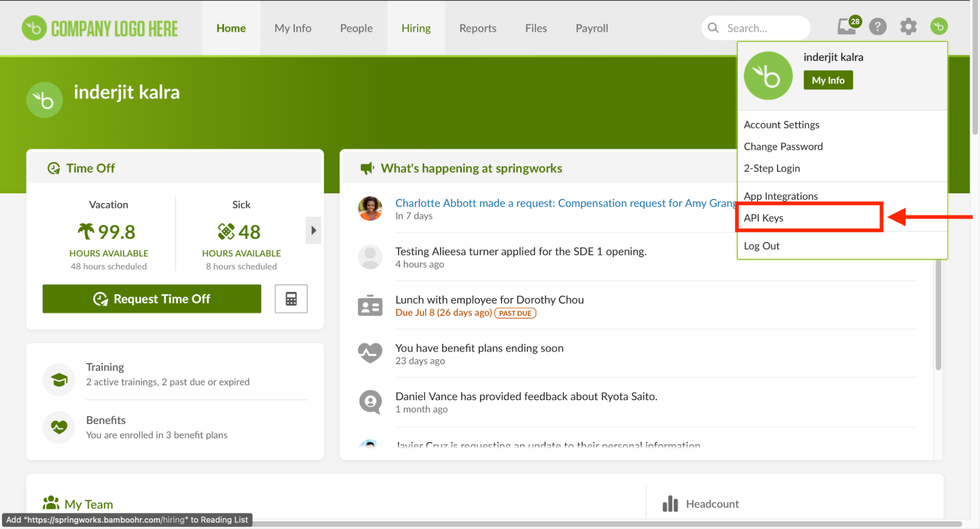980x529 pixels.
Task: Click the Benefits heart icon
Action: coord(59,427)
